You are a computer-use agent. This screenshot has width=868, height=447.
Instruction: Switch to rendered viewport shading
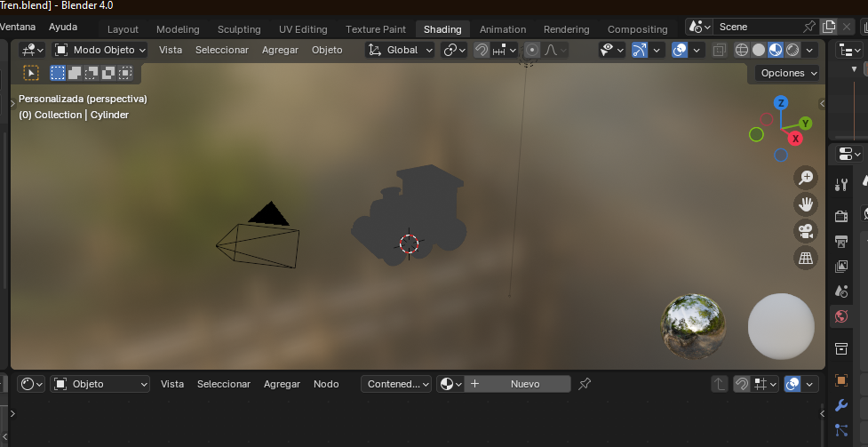click(792, 50)
